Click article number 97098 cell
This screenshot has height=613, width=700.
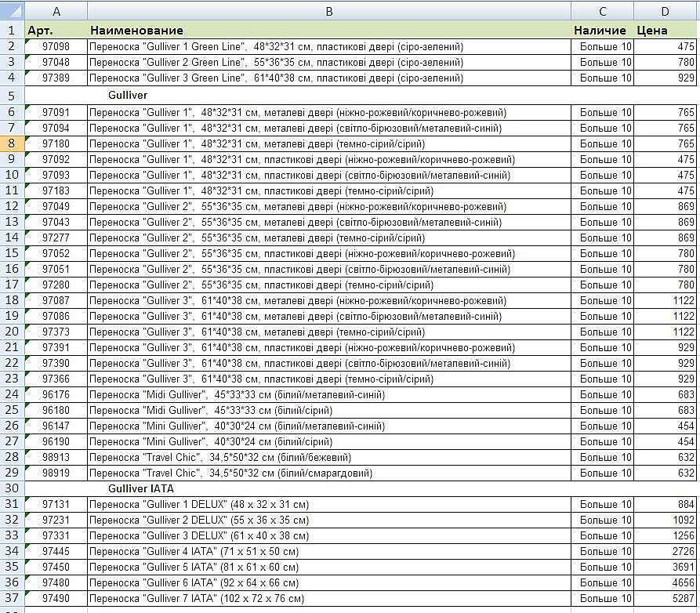[56, 47]
